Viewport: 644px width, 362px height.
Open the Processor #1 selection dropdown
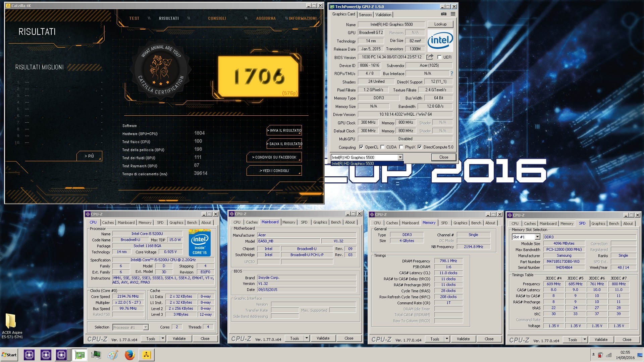tap(146, 327)
